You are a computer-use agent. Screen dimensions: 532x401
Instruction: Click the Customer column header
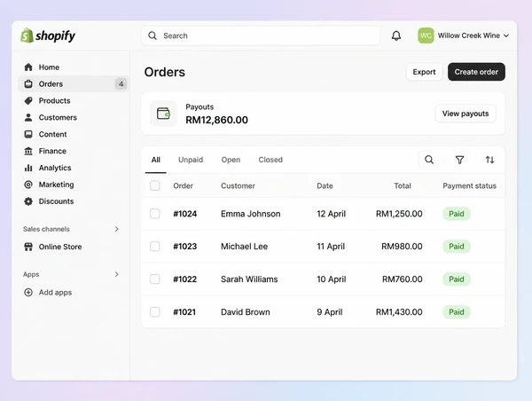(x=238, y=185)
